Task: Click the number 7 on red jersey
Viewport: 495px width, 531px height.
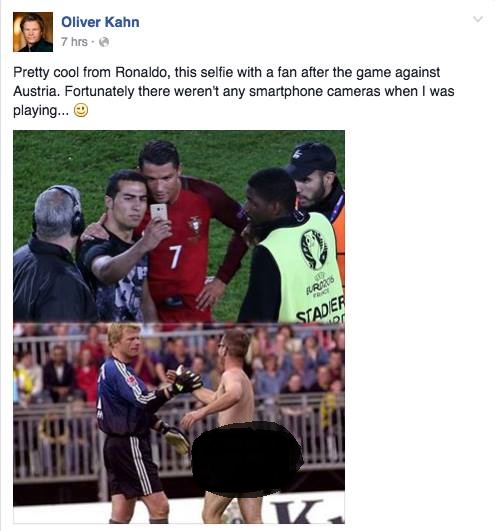Action: click(x=175, y=257)
